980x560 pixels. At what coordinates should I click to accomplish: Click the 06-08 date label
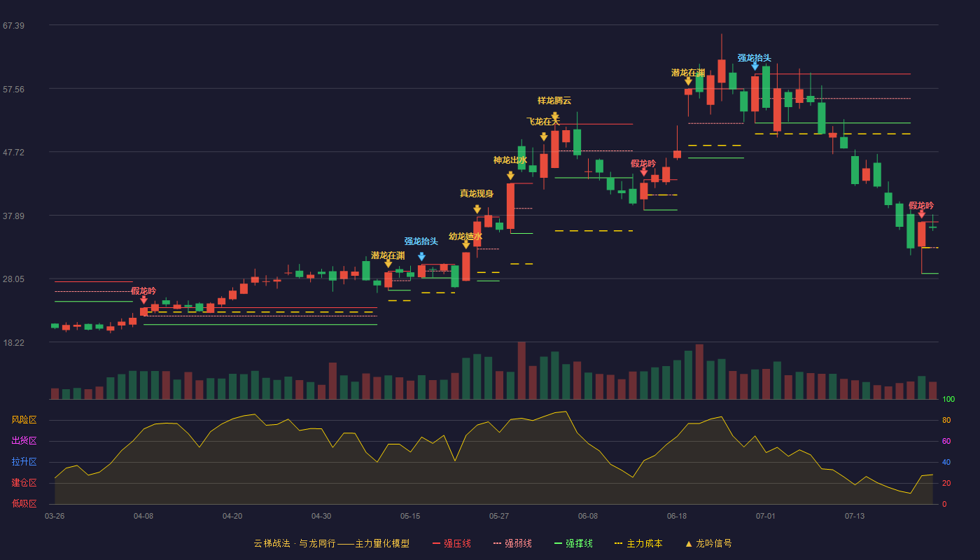pyautogui.click(x=588, y=516)
